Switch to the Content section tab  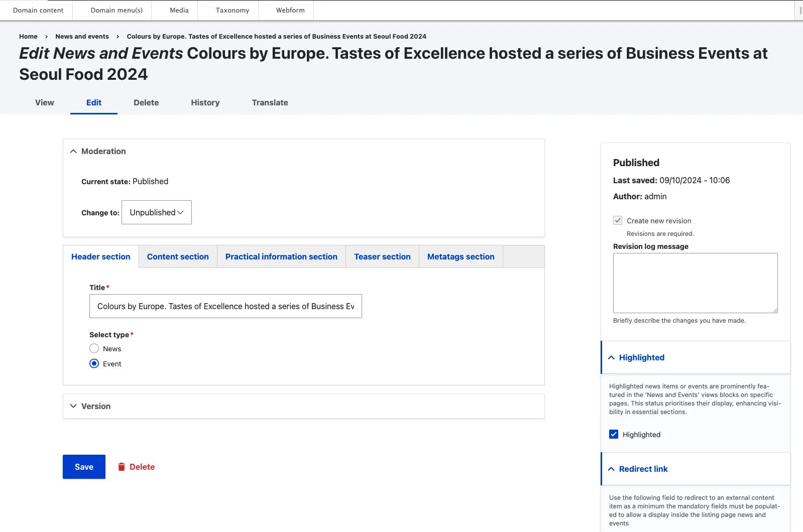pyautogui.click(x=178, y=256)
